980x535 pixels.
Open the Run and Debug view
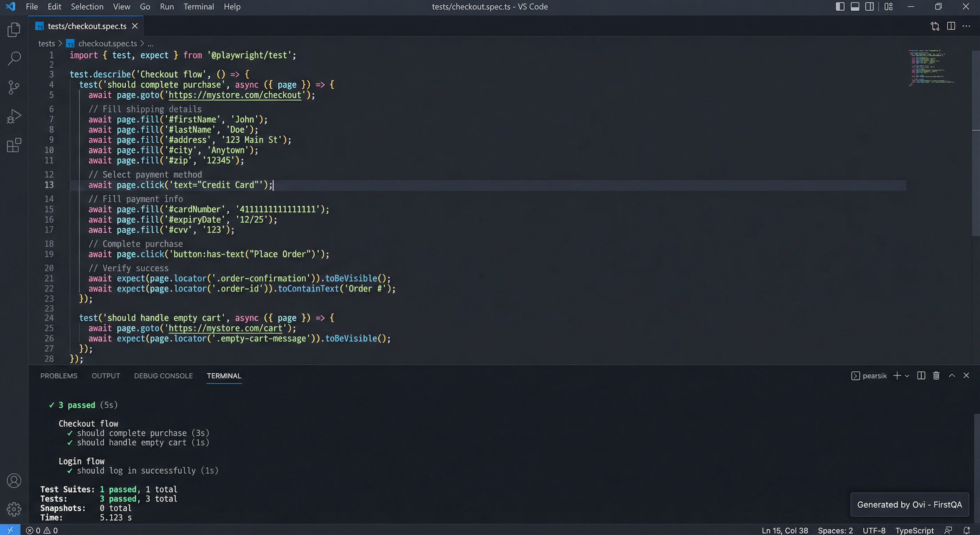(x=14, y=116)
